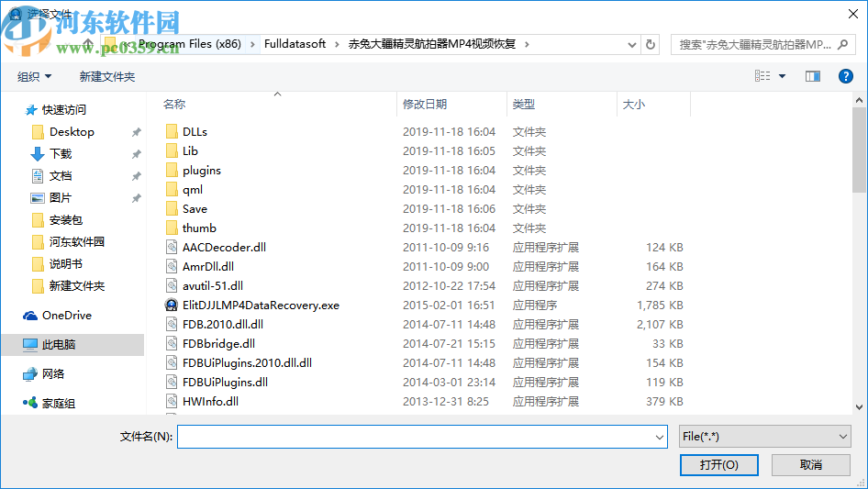Toggle the preview pane icon
The height and width of the screenshot is (489, 868).
[x=813, y=76]
